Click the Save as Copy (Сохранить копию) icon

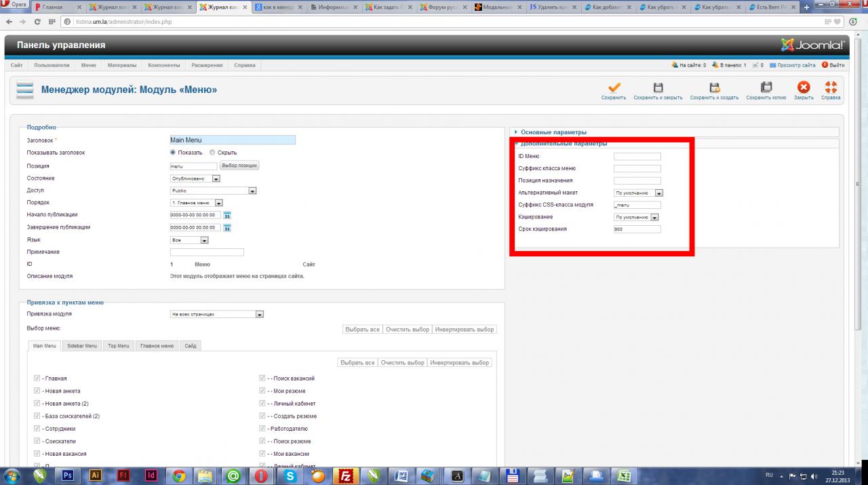click(x=766, y=88)
